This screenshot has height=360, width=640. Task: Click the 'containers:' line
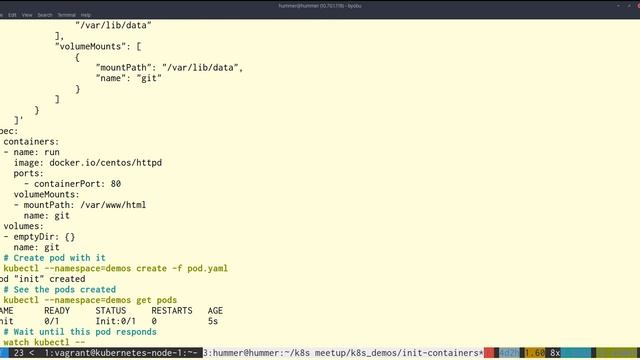[x=31, y=142]
